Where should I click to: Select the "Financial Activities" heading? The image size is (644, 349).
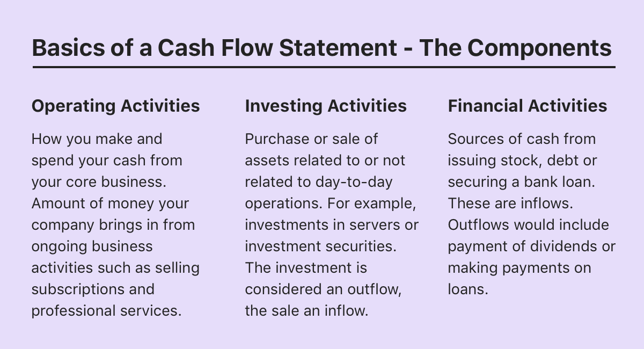(x=528, y=106)
